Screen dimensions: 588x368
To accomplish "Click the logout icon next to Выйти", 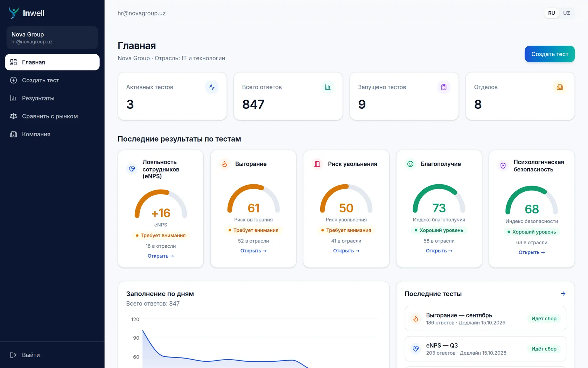I will click(13, 355).
